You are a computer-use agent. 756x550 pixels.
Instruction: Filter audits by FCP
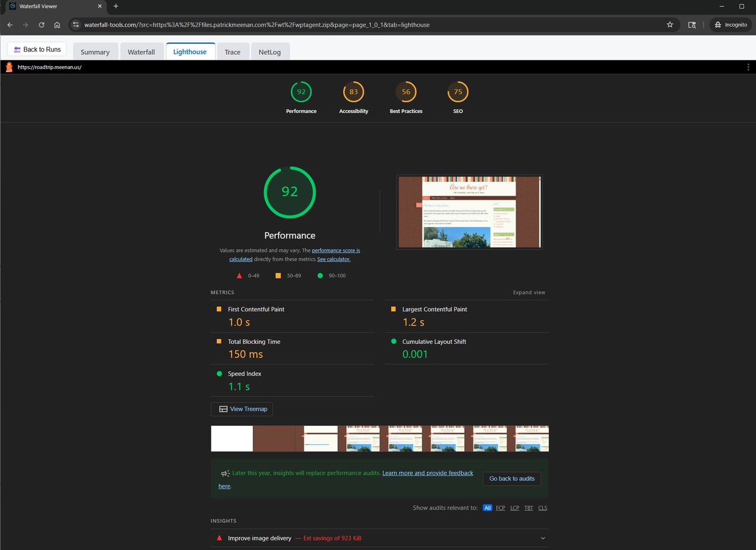click(x=500, y=508)
